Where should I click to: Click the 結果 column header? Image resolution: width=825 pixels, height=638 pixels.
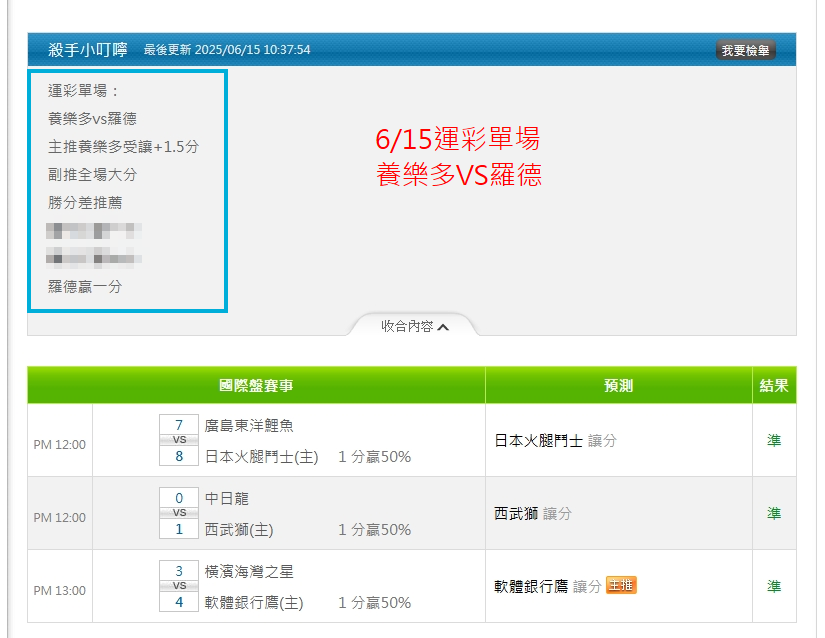pyautogui.click(x=774, y=385)
